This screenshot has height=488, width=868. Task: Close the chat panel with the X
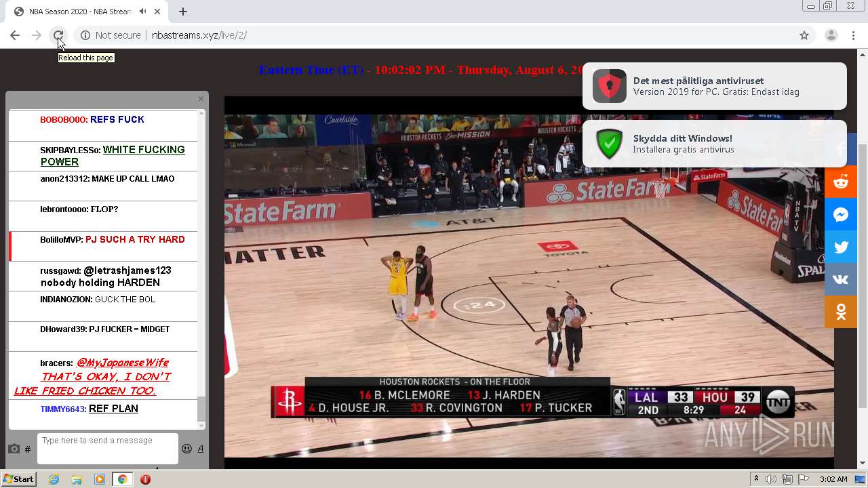click(201, 99)
